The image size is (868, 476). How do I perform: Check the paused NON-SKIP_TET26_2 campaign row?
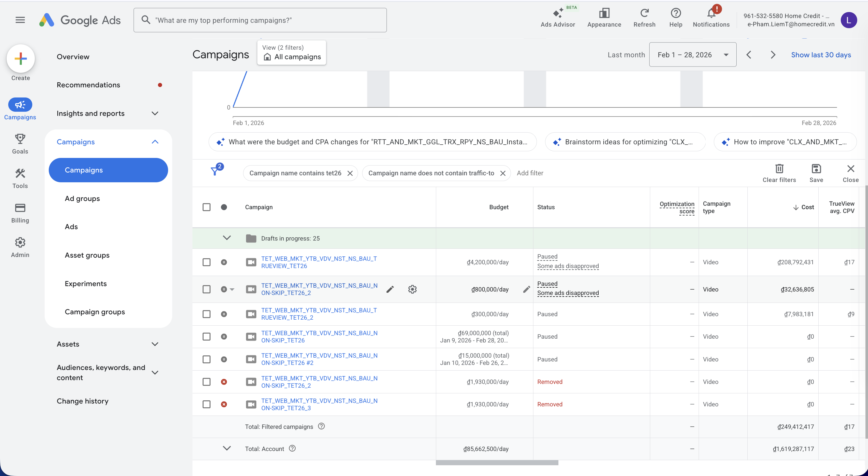pos(207,289)
